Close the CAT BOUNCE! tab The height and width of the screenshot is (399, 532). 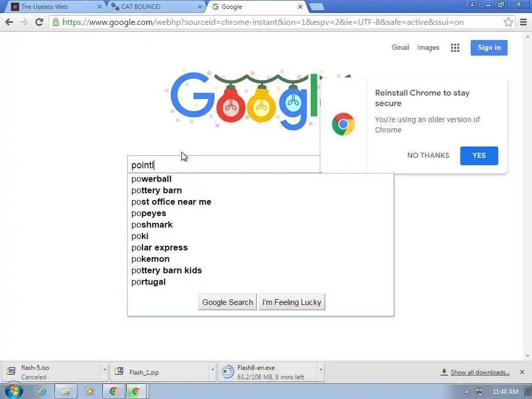(x=200, y=7)
